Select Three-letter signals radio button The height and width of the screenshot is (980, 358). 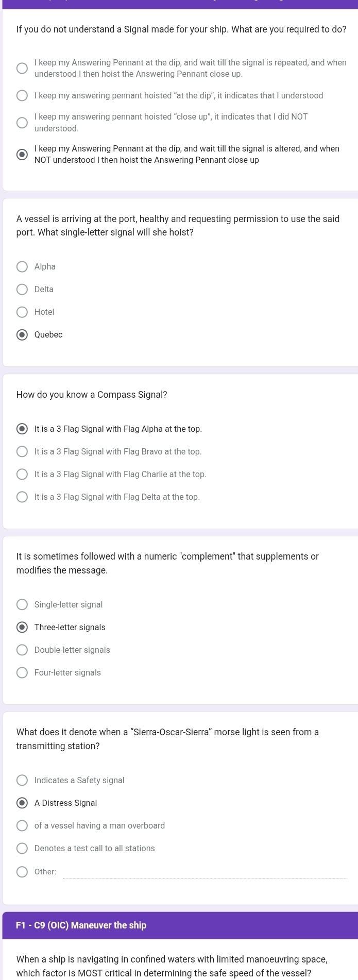(22, 628)
